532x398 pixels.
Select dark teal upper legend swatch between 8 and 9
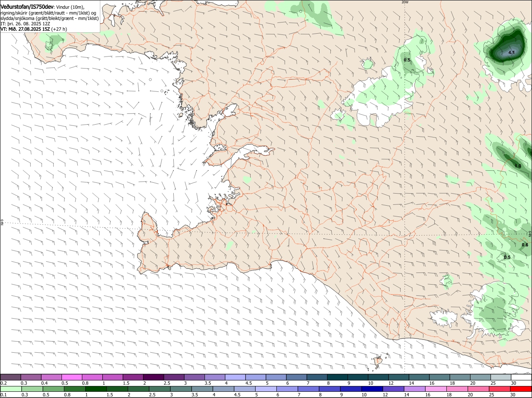coord(337,377)
